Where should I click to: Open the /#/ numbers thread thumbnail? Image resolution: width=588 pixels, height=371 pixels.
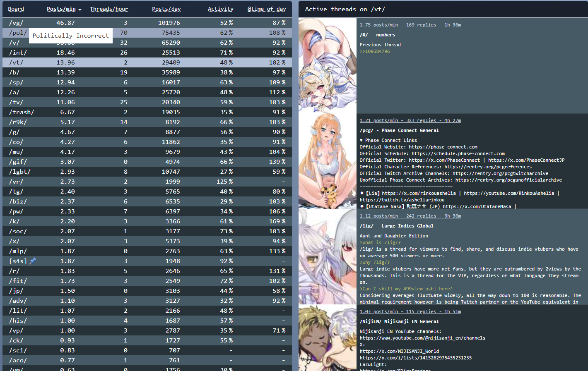328,65
